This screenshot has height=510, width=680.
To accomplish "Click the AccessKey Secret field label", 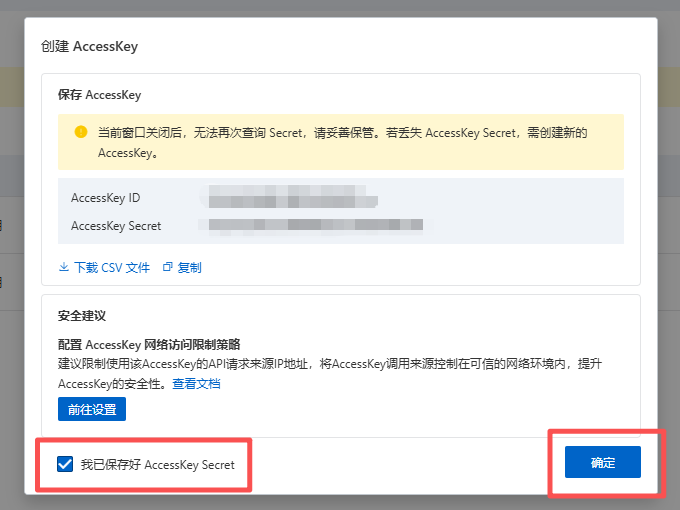I will pos(116,226).
